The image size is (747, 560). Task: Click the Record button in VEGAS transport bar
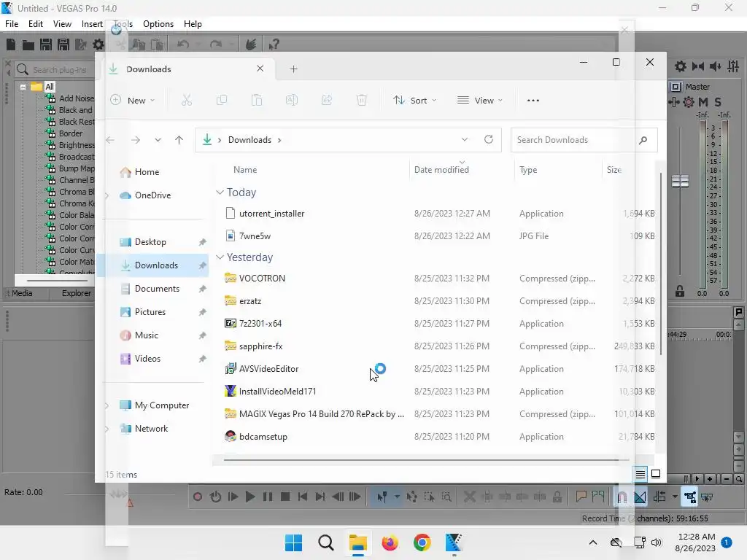(197, 497)
